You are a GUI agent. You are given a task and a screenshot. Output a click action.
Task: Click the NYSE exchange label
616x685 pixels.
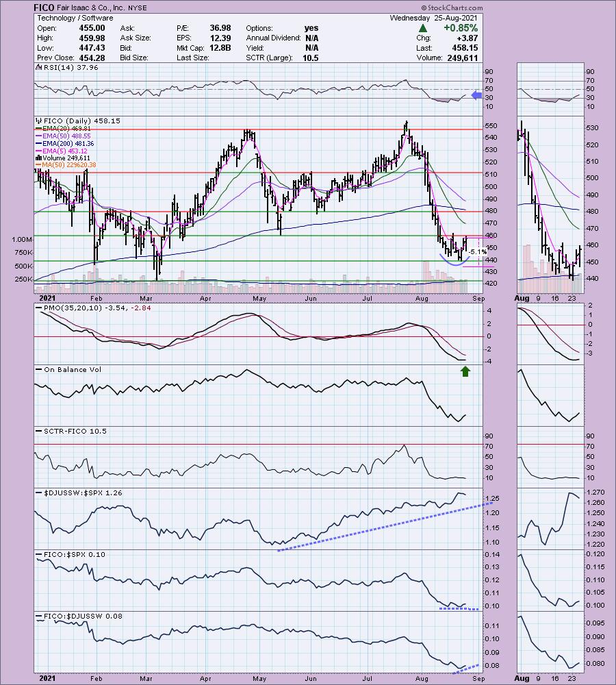pos(137,8)
